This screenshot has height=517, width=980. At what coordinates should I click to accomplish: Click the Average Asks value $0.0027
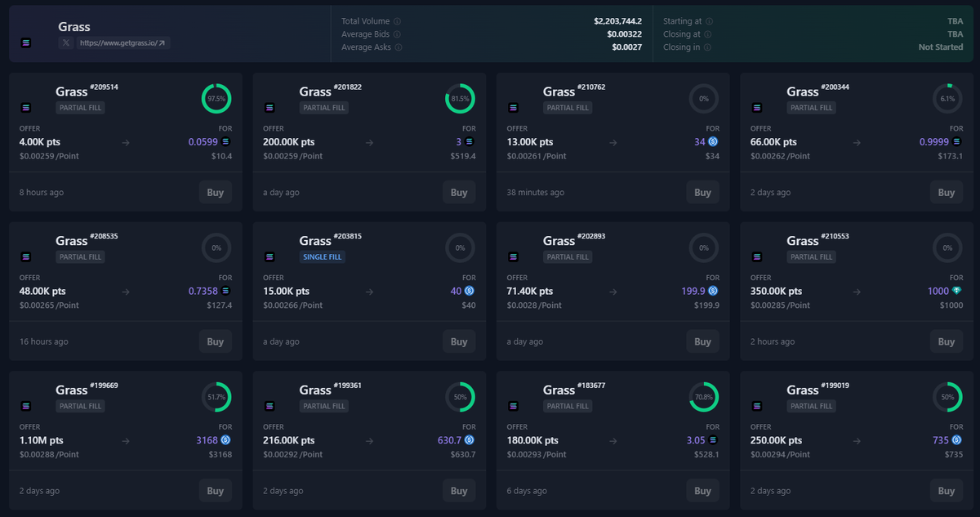coord(626,47)
